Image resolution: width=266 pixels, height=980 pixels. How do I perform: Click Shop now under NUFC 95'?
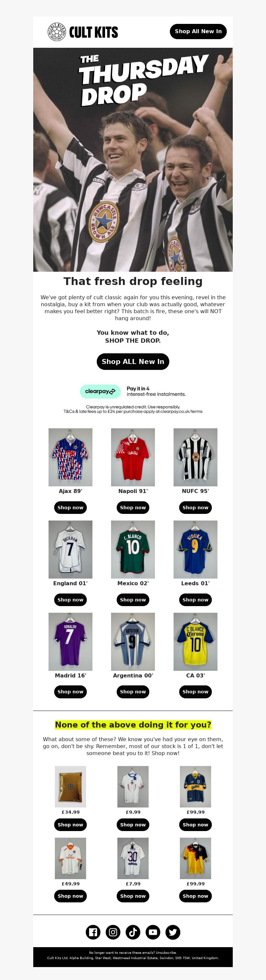[196, 508]
